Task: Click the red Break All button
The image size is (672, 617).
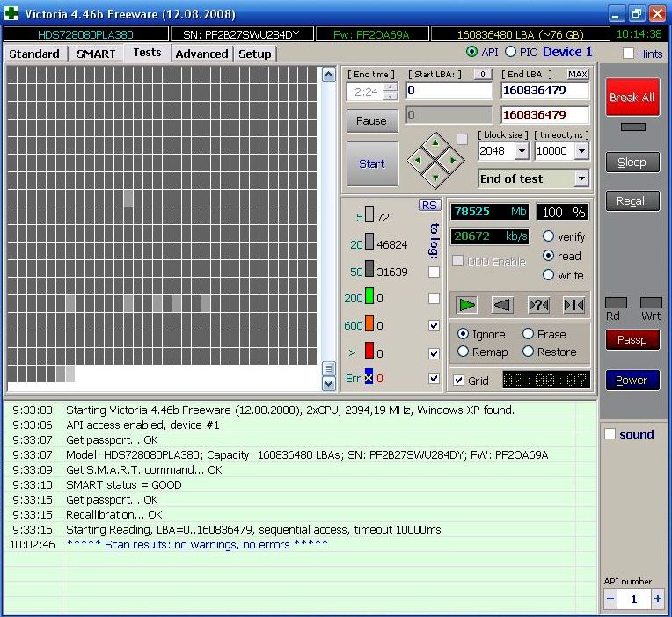Action: 632,98
